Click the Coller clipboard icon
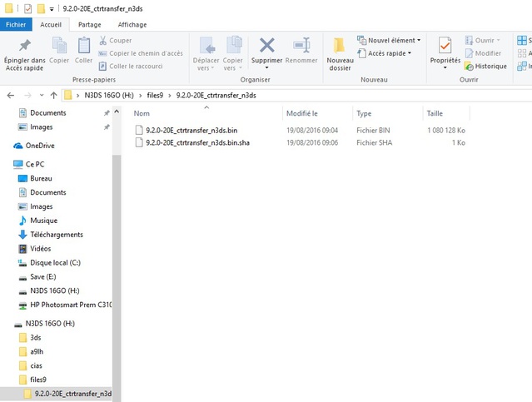 83,46
